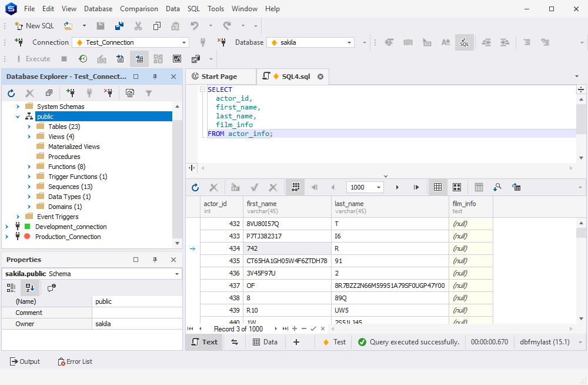Click the New Connection icon in Database Explorer

[x=71, y=93]
